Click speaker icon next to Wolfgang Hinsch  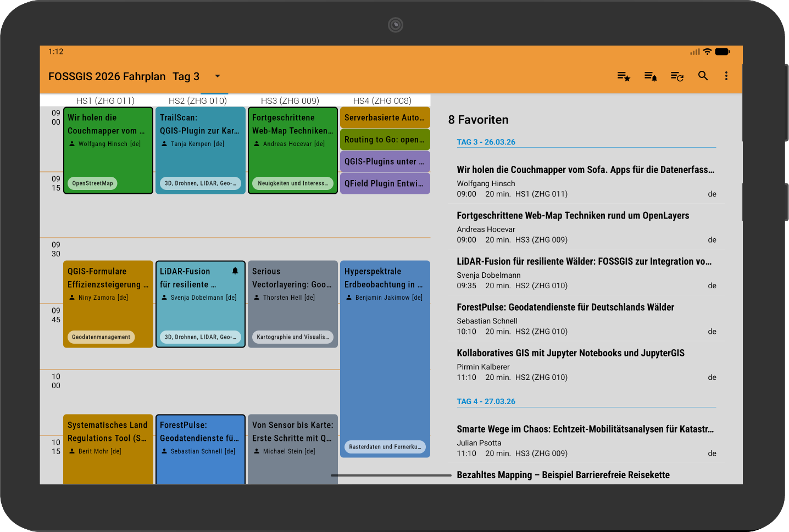coord(72,144)
